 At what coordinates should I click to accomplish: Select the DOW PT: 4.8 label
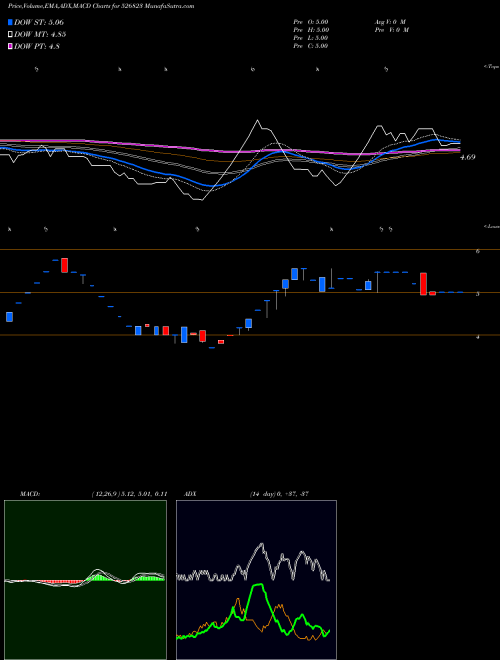[x=37, y=46]
